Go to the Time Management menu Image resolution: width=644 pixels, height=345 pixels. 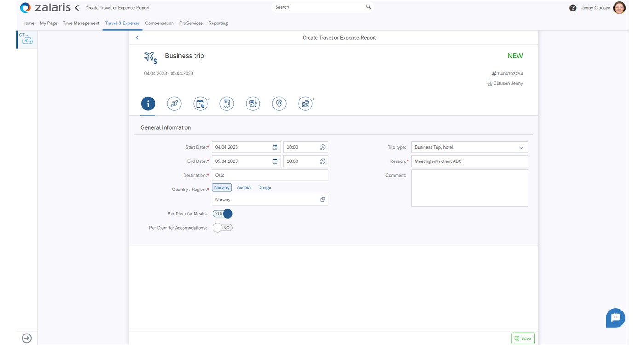pyautogui.click(x=81, y=23)
